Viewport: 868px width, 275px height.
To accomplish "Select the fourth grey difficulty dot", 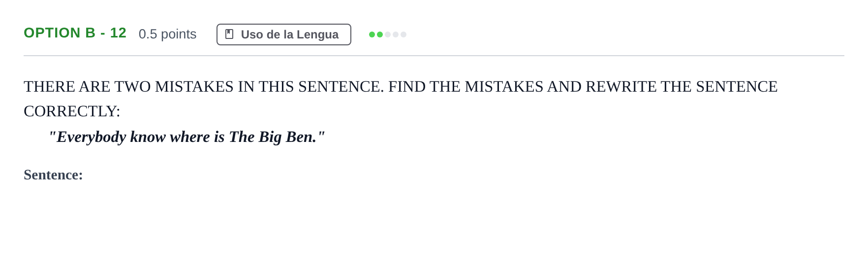I will (396, 34).
